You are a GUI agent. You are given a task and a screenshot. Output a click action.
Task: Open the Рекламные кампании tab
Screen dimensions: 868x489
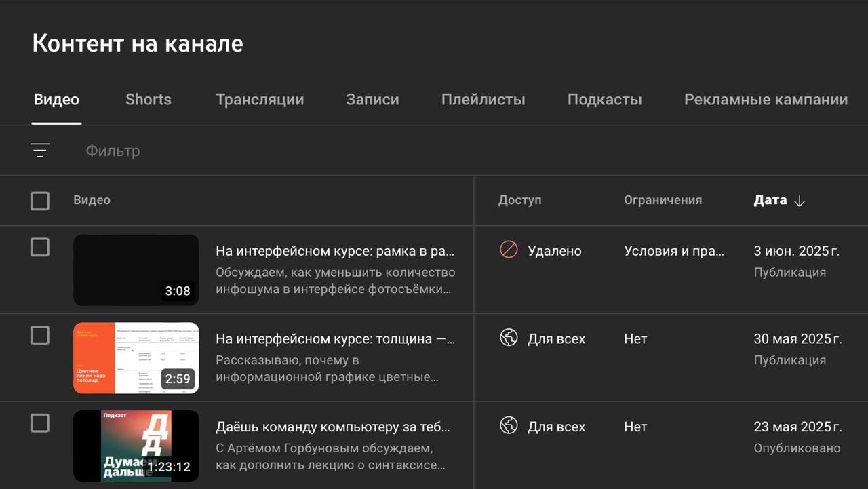[766, 100]
